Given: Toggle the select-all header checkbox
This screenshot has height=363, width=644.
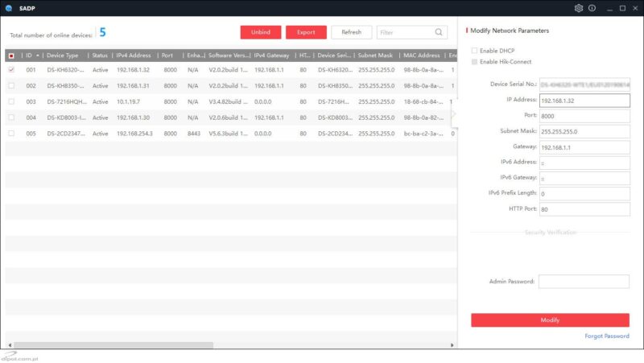Looking at the screenshot, I should [11, 56].
